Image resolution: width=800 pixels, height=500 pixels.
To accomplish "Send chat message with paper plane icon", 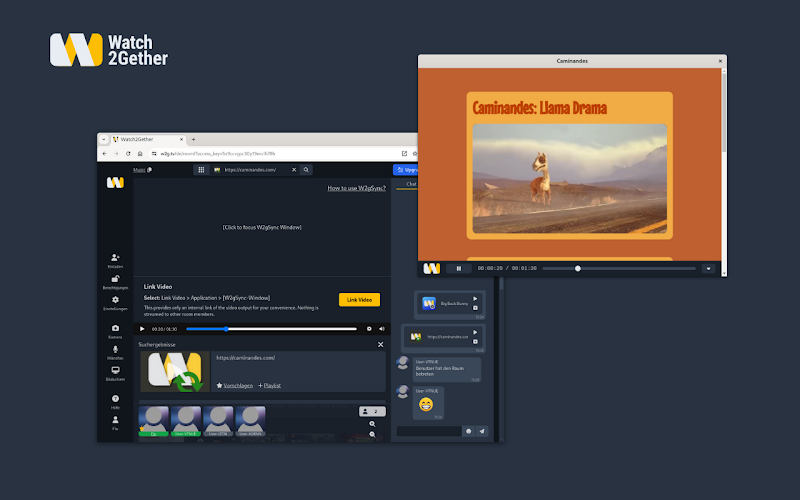I will pyautogui.click(x=482, y=431).
